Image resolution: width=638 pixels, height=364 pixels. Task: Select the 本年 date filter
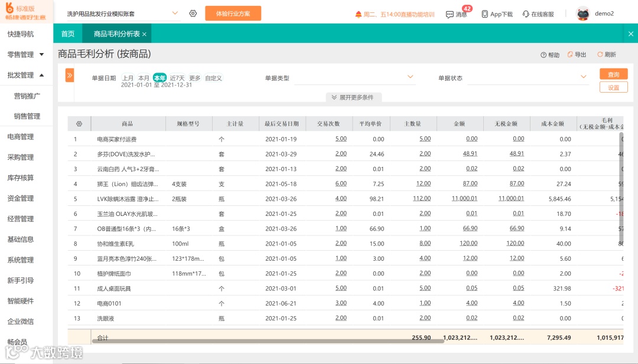pyautogui.click(x=159, y=78)
